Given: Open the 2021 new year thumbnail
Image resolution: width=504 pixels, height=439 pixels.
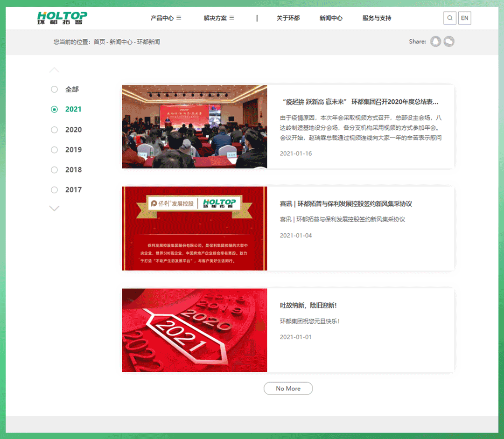Looking at the screenshot, I should (195, 330).
